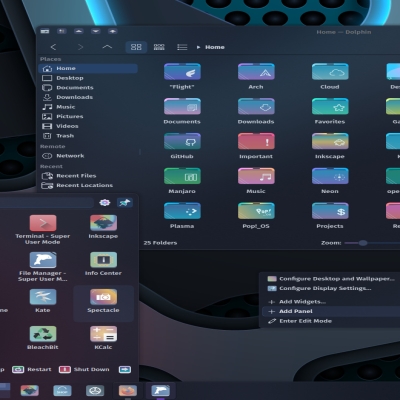Launch KCalc from the launcher
This screenshot has height=400, width=400.
(x=103, y=338)
